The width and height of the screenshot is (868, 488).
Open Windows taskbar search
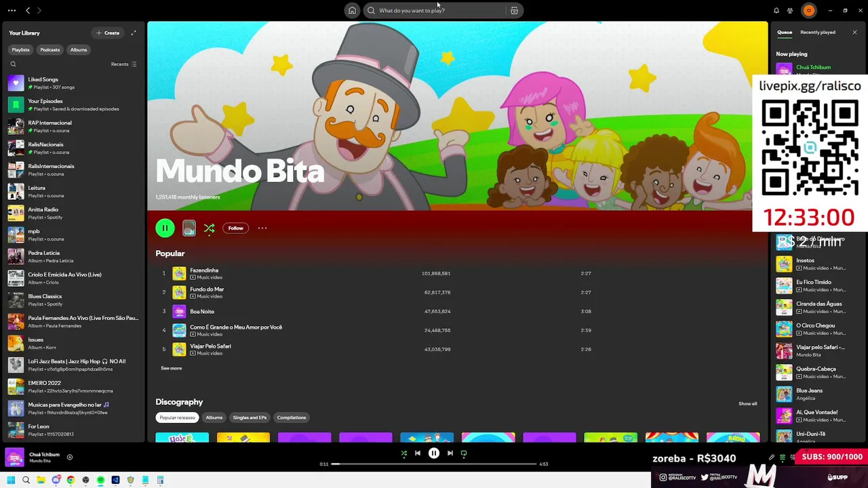click(26, 480)
